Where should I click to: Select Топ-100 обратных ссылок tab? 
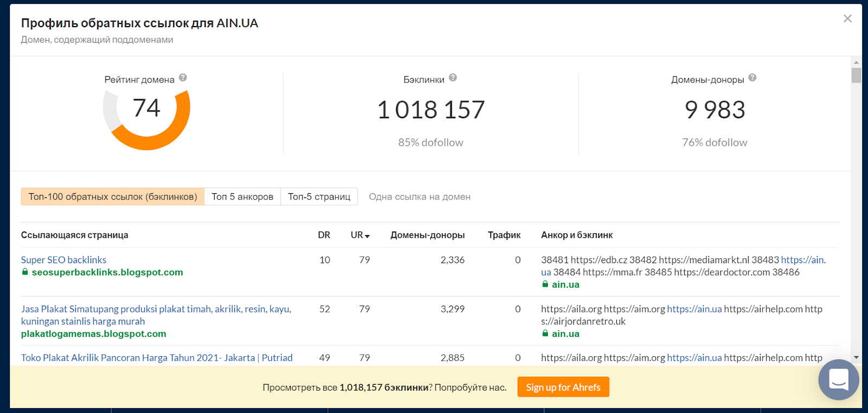tap(113, 196)
